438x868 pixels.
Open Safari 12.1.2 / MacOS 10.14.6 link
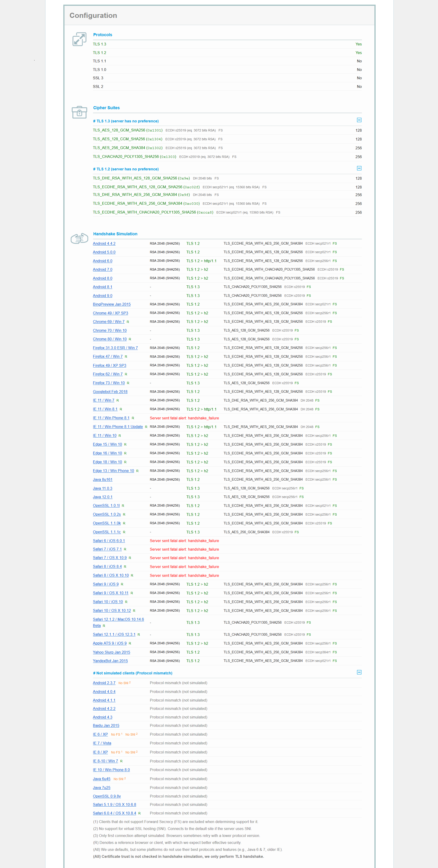coord(118,619)
